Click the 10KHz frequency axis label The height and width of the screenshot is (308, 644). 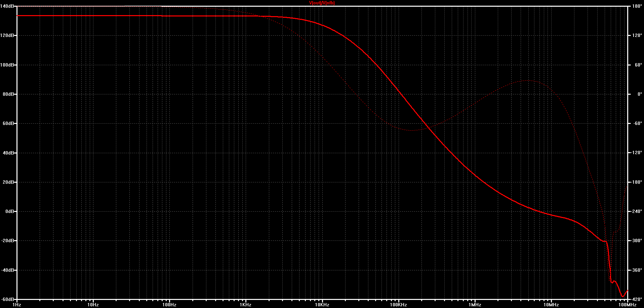(x=322, y=305)
